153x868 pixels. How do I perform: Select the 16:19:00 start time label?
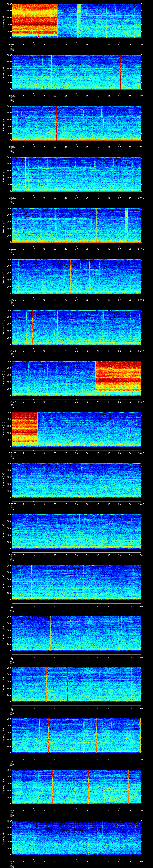pos(12,197)
